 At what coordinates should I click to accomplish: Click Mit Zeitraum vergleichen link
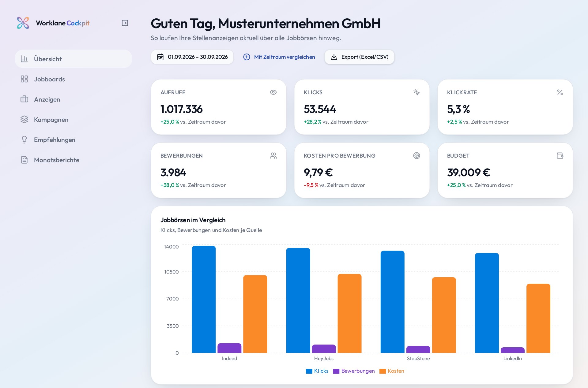279,57
